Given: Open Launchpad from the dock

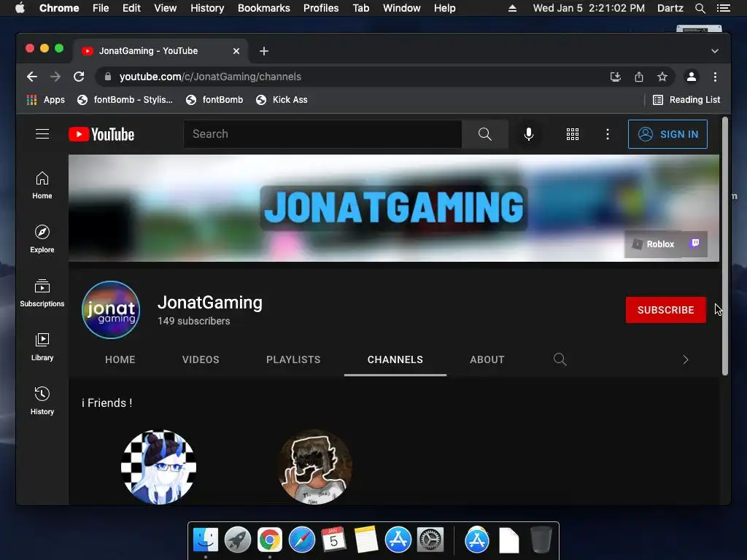Looking at the screenshot, I should (x=238, y=540).
